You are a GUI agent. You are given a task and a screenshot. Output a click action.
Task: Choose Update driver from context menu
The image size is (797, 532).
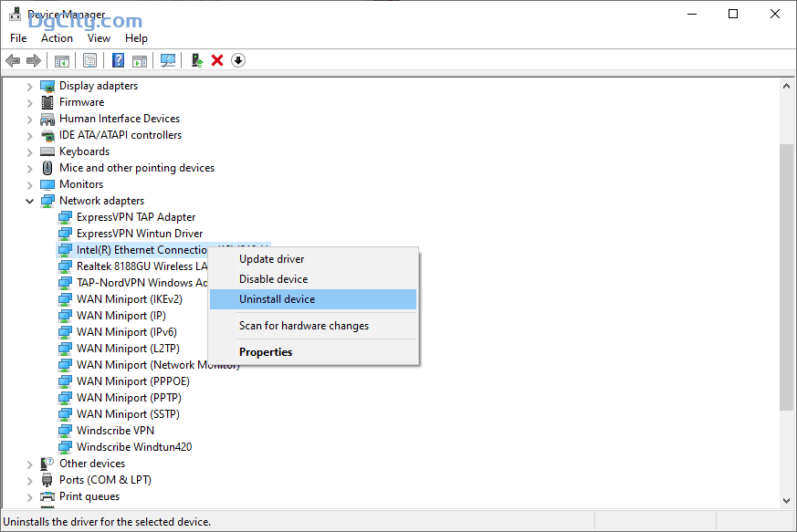click(313, 259)
